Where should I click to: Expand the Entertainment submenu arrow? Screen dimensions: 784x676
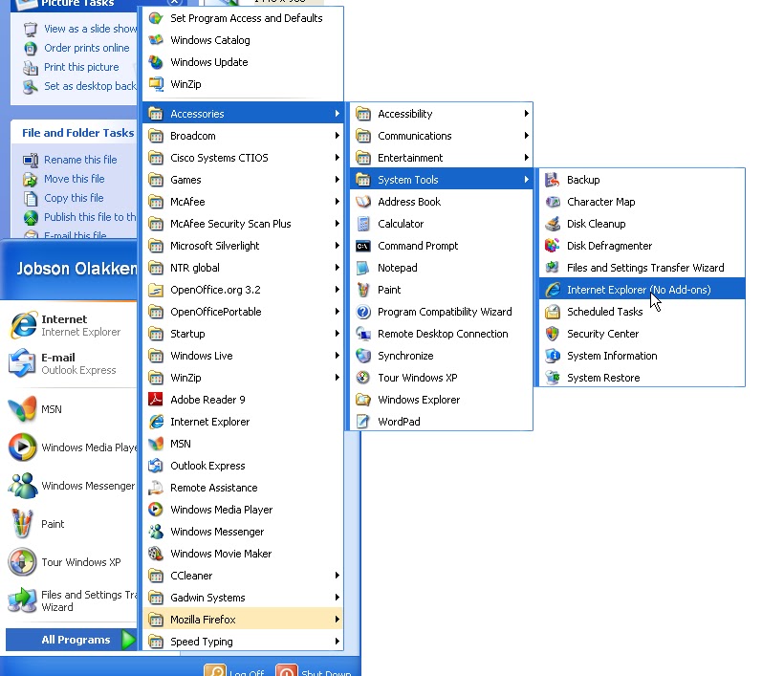pyautogui.click(x=526, y=158)
